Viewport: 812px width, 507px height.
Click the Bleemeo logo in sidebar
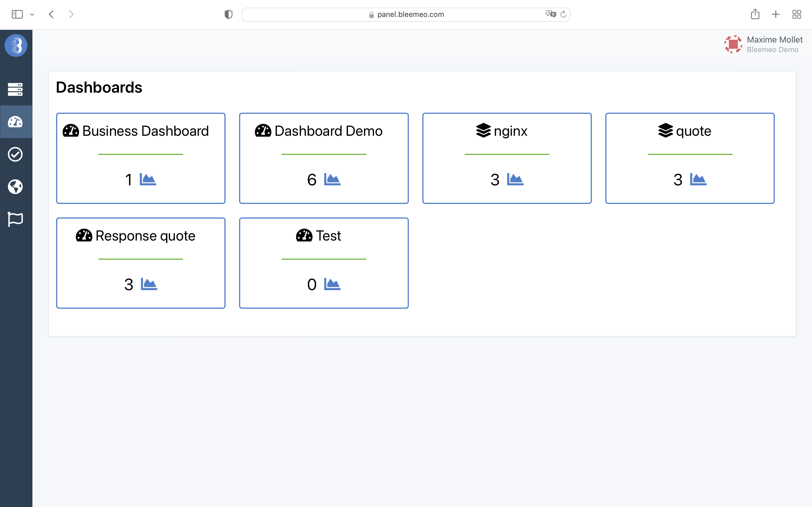[16, 45]
